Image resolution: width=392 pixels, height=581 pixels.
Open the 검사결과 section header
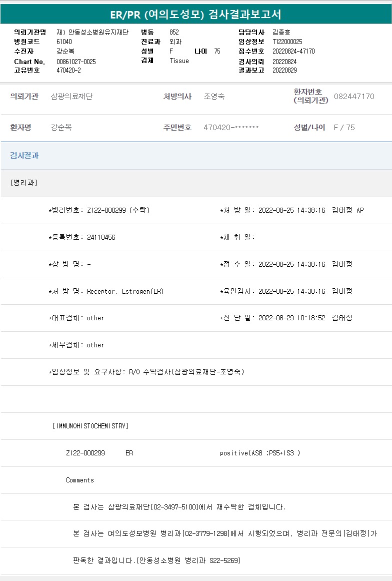pos(24,156)
